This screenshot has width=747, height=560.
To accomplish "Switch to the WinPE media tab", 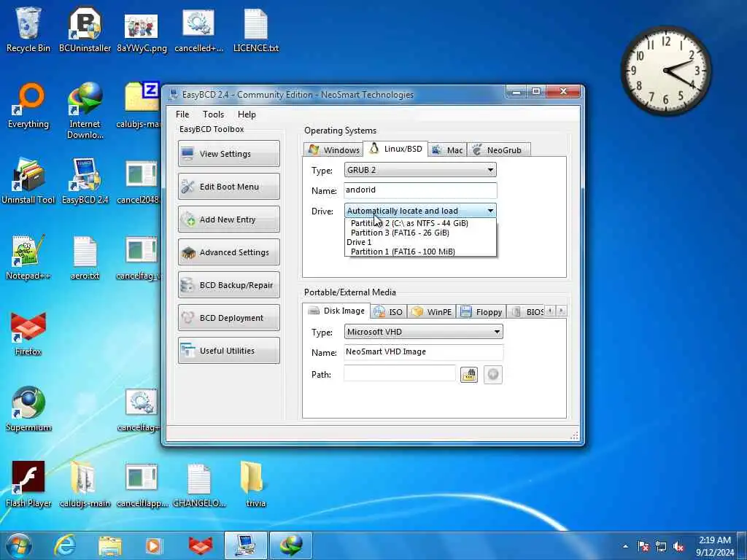I will 432,312.
